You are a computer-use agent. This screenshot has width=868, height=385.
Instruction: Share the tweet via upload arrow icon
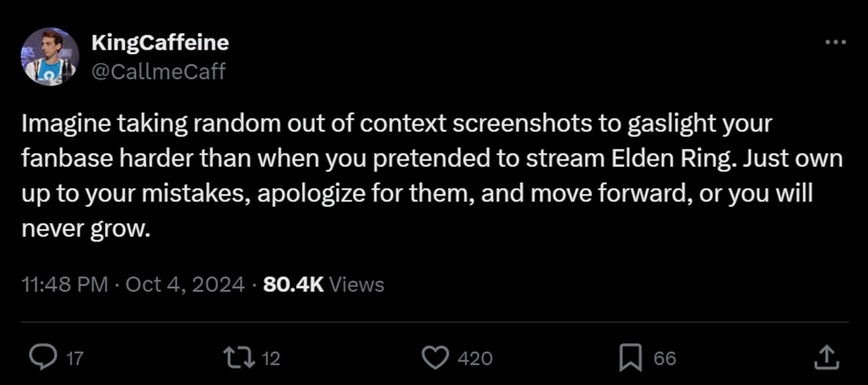point(826,357)
